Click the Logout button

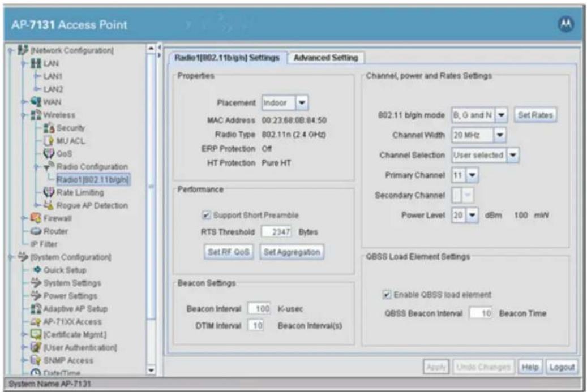pyautogui.click(x=562, y=367)
